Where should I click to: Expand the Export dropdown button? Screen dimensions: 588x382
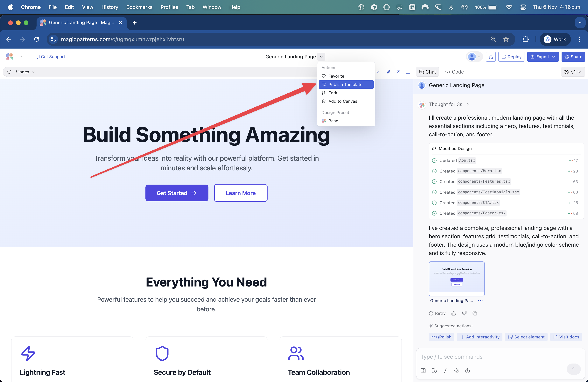tap(543, 57)
